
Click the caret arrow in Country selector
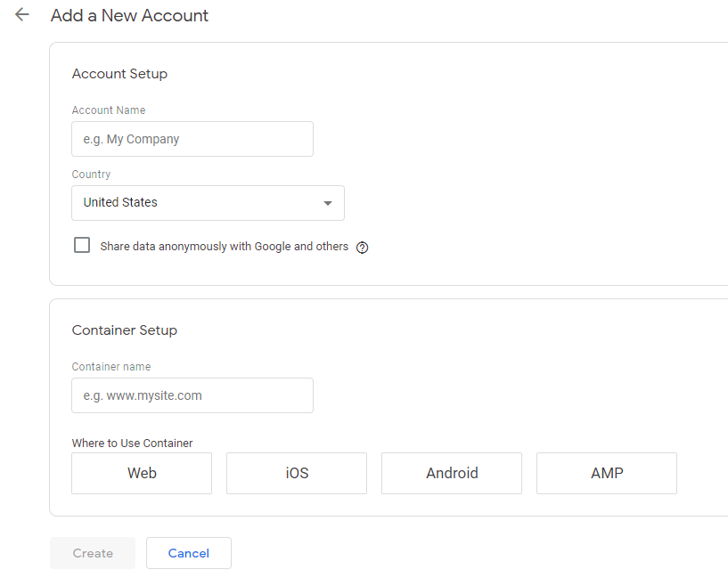point(328,203)
